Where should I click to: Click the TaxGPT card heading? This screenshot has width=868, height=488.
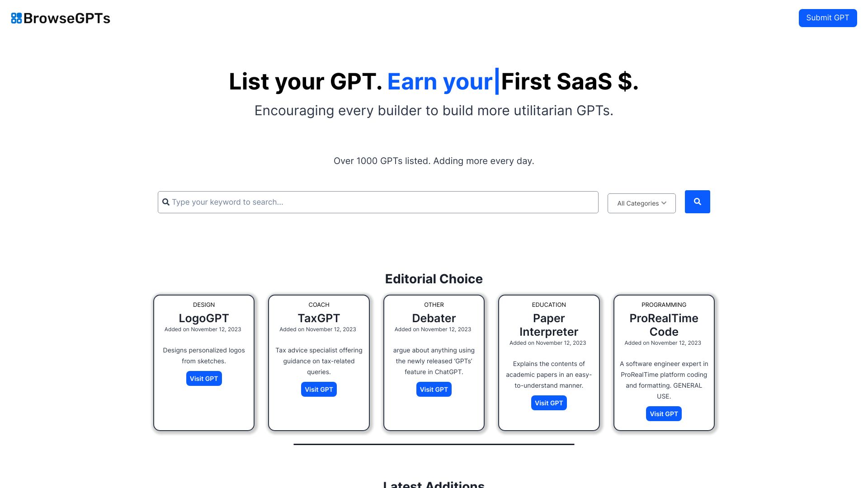click(319, 318)
